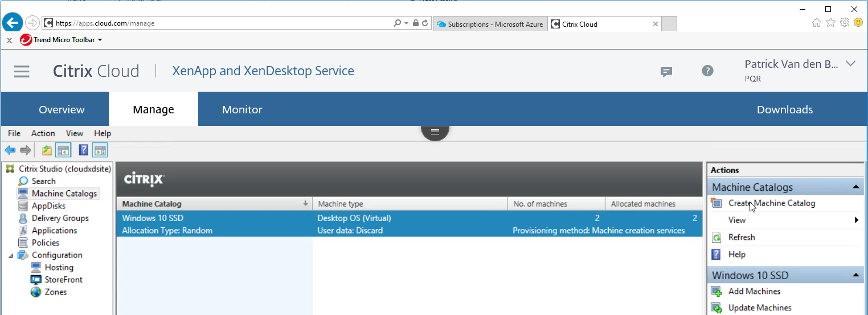Open Delivery Groups tree node
This screenshot has width=868, height=315.
point(60,218)
